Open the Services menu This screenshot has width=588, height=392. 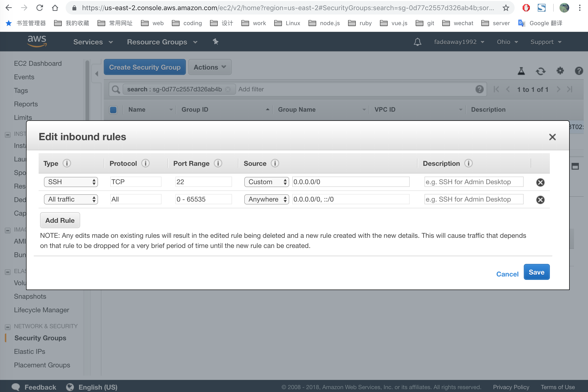coord(93,42)
